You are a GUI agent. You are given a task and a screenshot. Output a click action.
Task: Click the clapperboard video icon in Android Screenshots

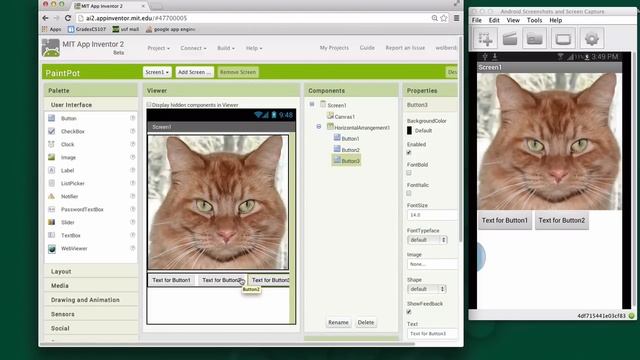point(510,39)
